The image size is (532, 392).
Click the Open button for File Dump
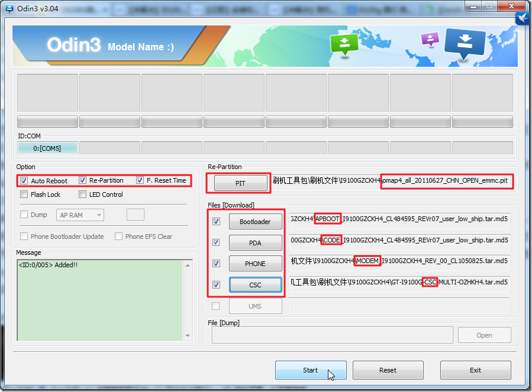[x=484, y=335]
